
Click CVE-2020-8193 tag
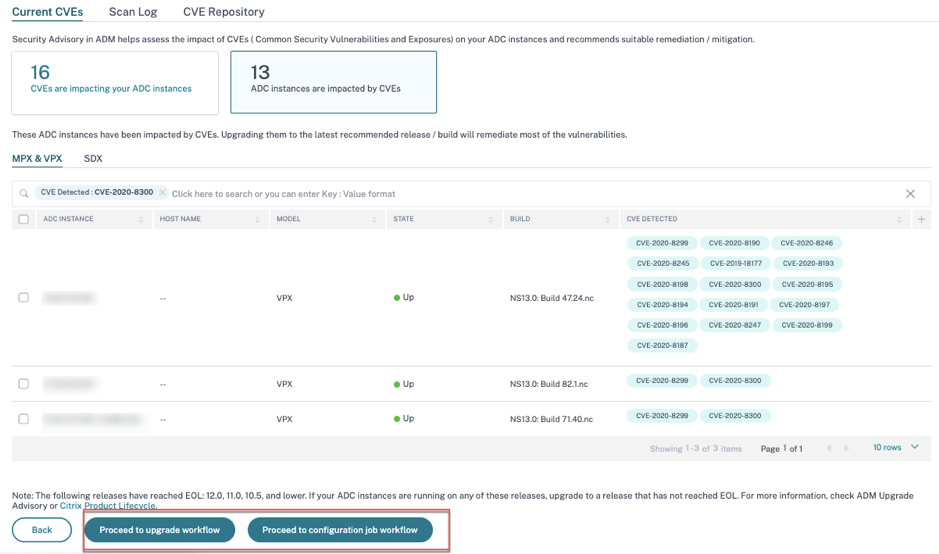[808, 264]
